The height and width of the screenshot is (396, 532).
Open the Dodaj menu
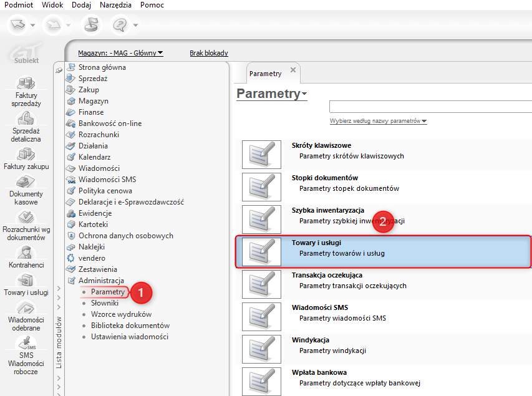pyautogui.click(x=82, y=5)
